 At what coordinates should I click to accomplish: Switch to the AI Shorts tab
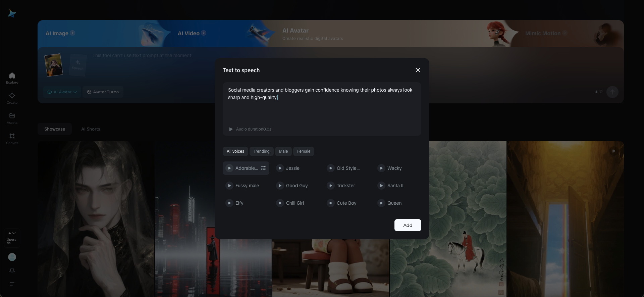point(91,129)
